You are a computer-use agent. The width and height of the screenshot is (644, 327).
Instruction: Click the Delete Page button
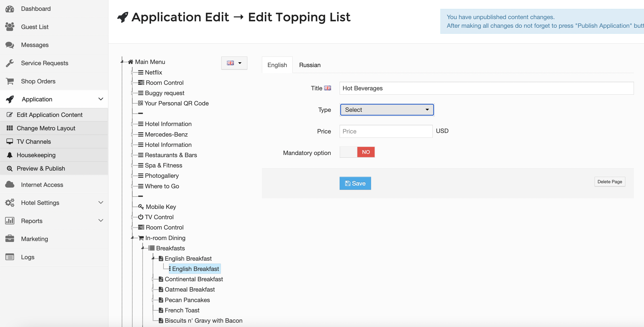609,182
